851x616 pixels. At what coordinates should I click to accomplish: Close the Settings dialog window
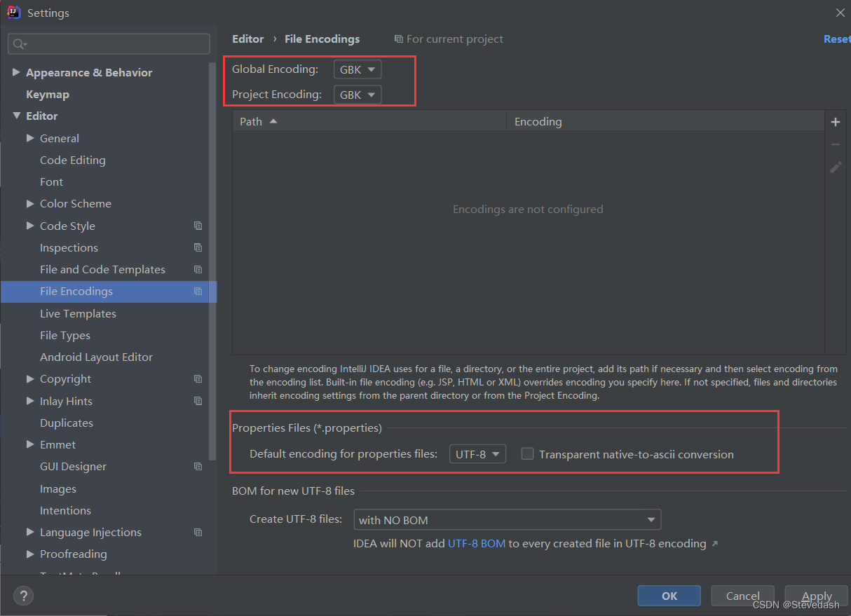coord(840,13)
